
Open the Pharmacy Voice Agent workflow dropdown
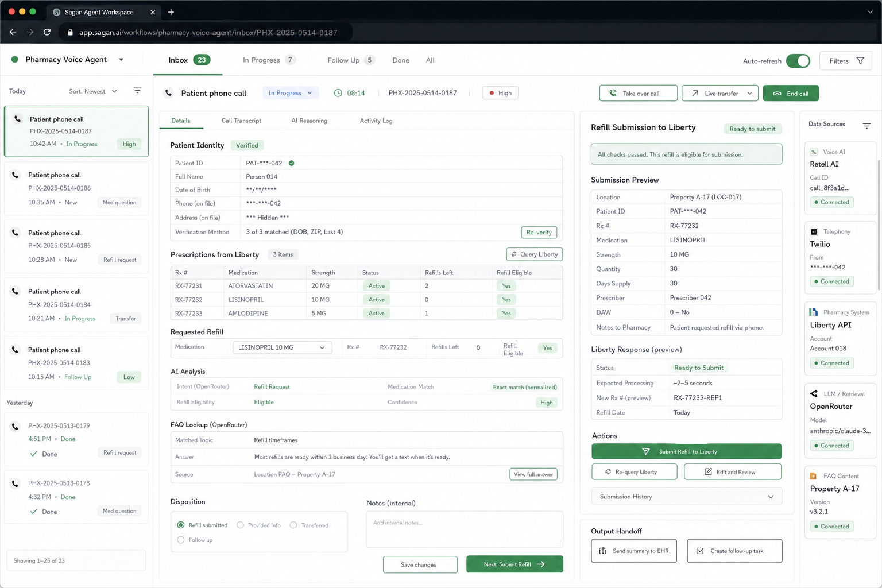[x=121, y=59]
